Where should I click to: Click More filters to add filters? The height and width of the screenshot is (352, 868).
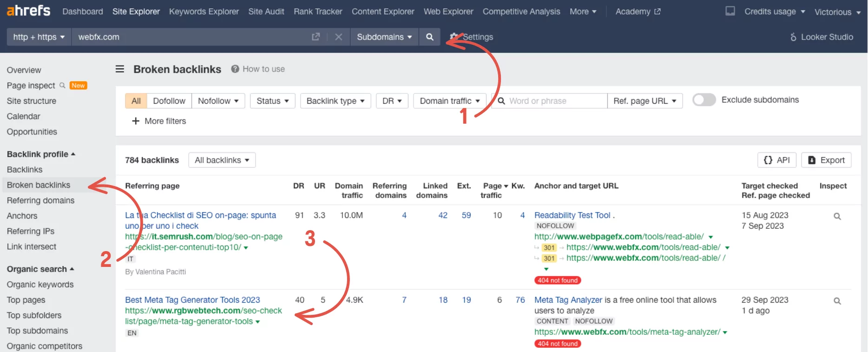[159, 121]
